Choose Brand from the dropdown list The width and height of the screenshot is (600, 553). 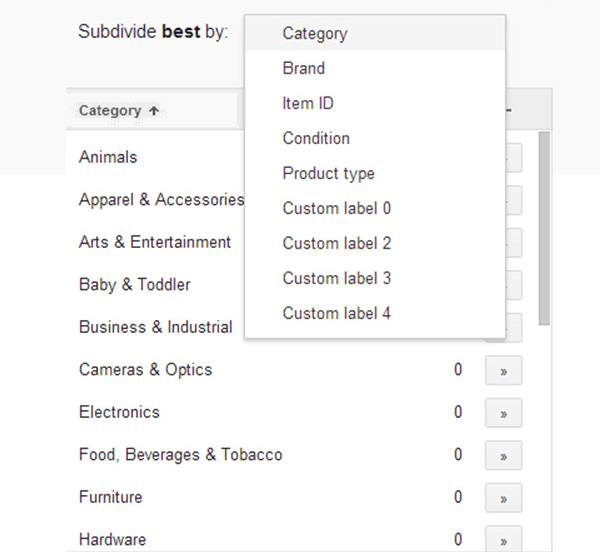point(304,68)
